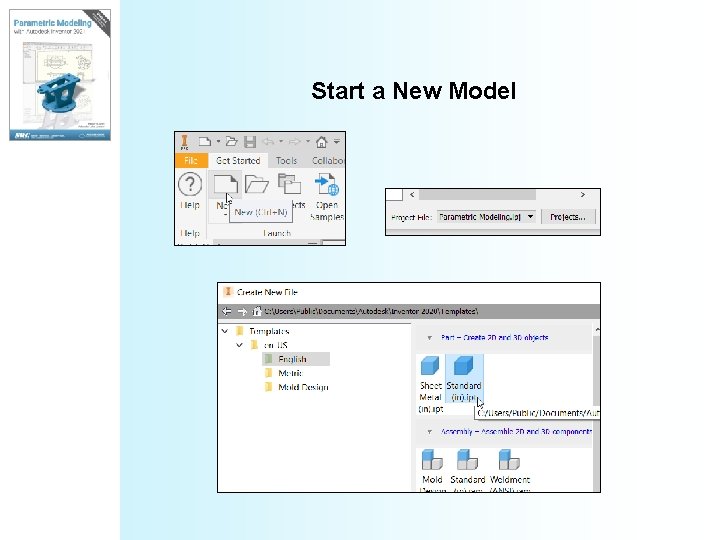Image resolution: width=720 pixels, height=540 pixels.
Task: Click the Projects... button
Action: click(x=568, y=217)
